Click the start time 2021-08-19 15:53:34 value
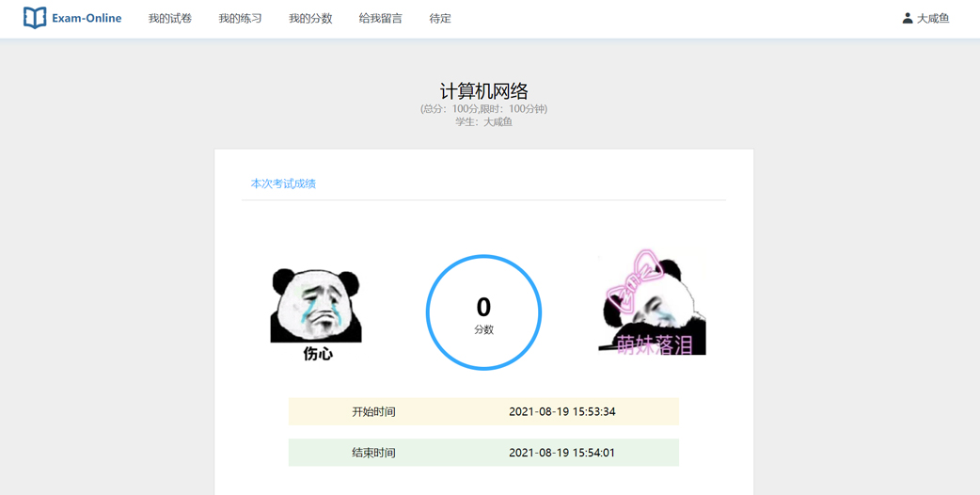This screenshot has width=980, height=495. click(x=561, y=411)
